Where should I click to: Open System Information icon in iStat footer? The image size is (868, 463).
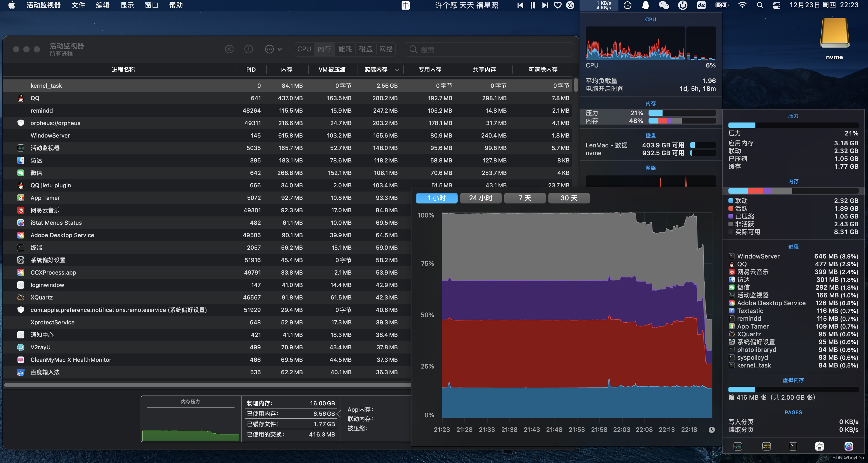point(819,446)
